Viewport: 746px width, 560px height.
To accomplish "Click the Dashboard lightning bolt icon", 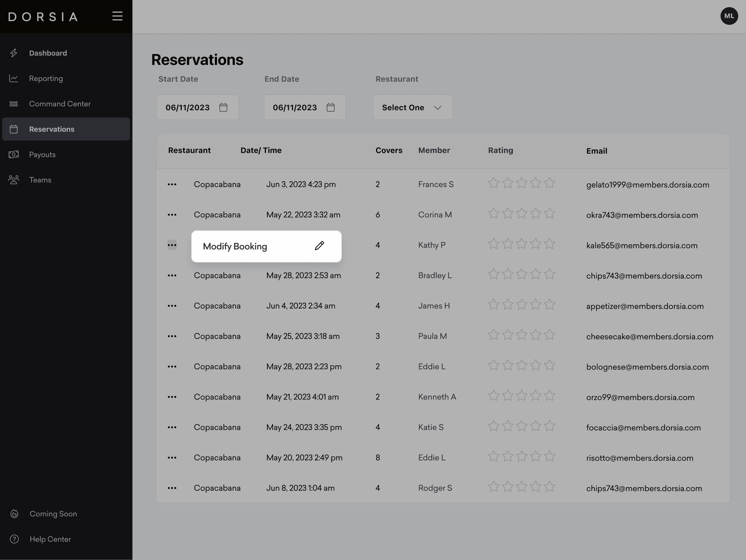I will point(14,53).
